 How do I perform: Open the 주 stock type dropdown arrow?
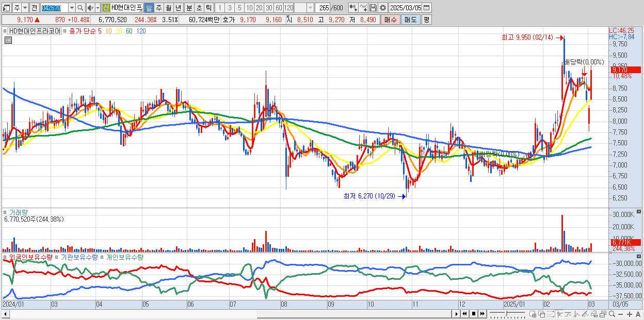(25, 8)
